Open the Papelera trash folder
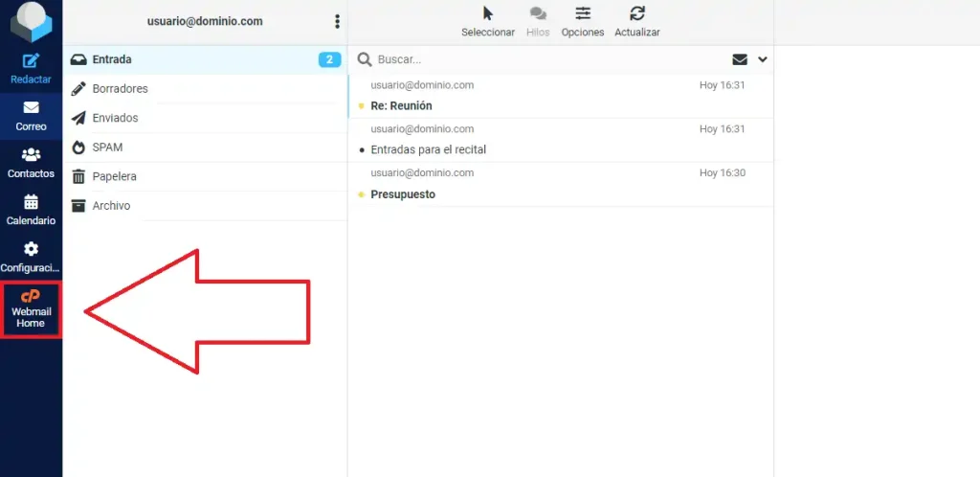This screenshot has height=477, width=980. tap(114, 176)
